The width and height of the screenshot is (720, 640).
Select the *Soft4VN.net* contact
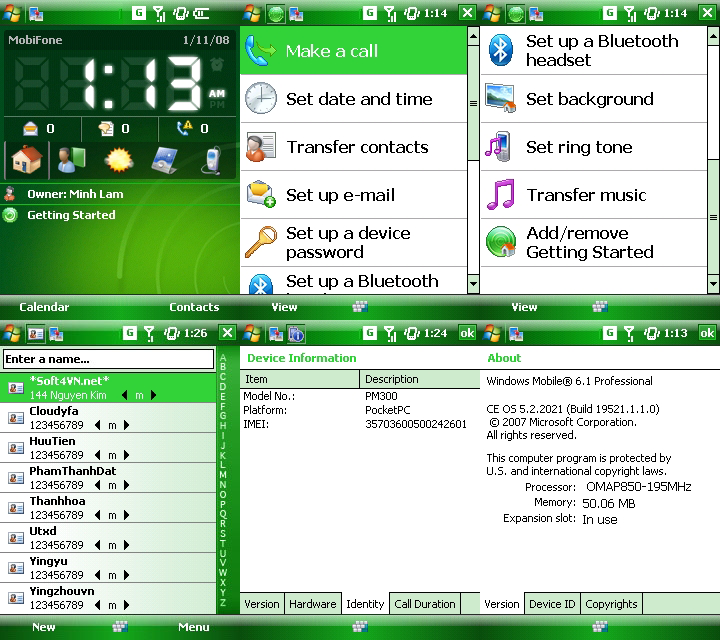tap(108, 388)
